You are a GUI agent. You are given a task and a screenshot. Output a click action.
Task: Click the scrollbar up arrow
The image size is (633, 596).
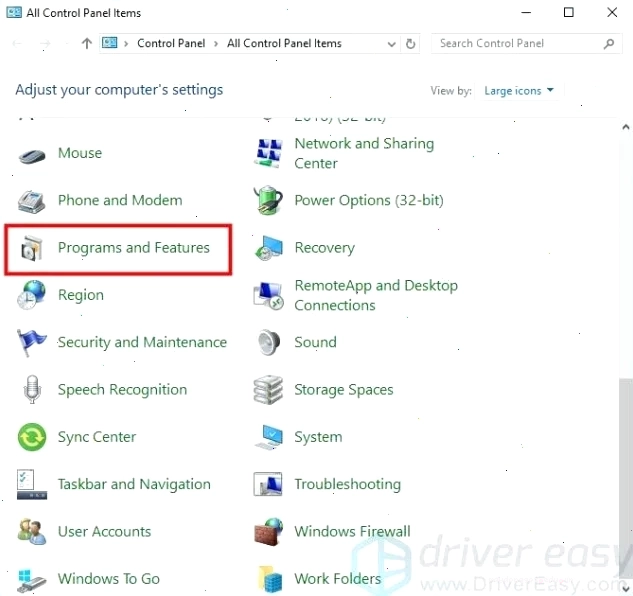(x=626, y=127)
